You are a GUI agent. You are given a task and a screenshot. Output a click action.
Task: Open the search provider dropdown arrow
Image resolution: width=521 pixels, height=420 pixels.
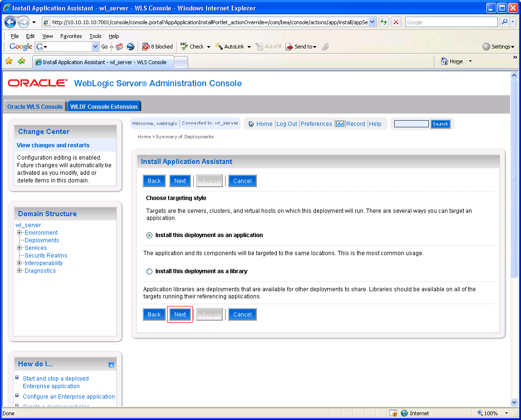tap(513, 22)
